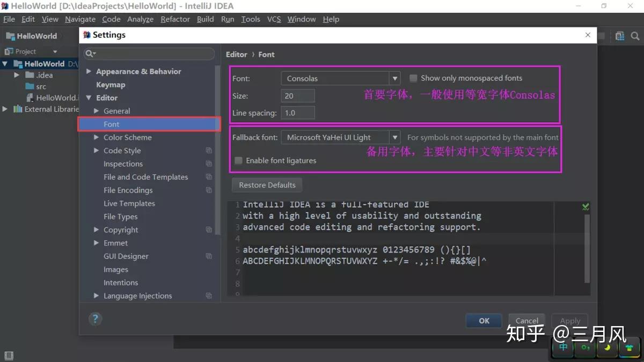This screenshot has height=362, width=644.
Task: Open search via magnifier in IDEA title bar
Action: [x=635, y=35]
